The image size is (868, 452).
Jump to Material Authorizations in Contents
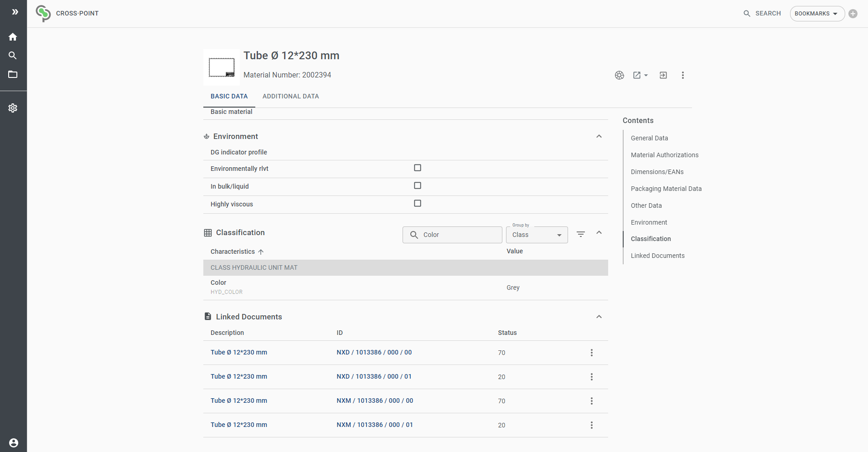[665, 155]
